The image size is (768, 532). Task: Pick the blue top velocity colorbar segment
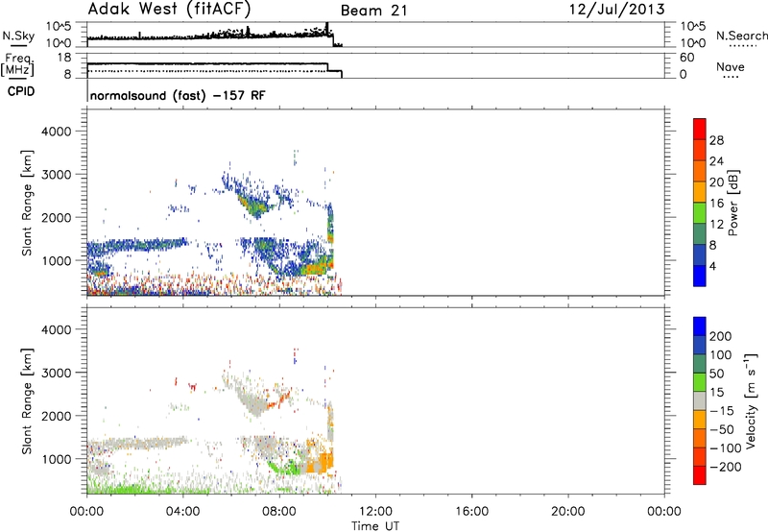pyautogui.click(x=700, y=326)
